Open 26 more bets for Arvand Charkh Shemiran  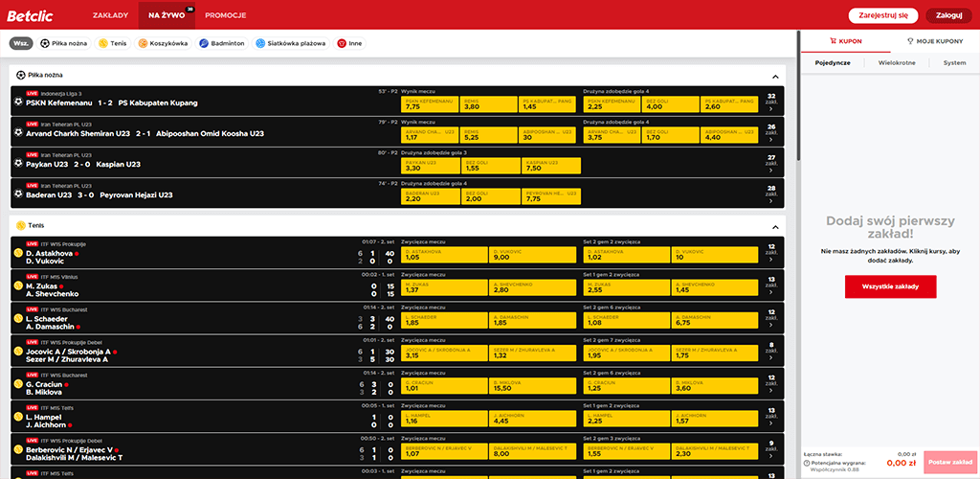click(x=771, y=133)
